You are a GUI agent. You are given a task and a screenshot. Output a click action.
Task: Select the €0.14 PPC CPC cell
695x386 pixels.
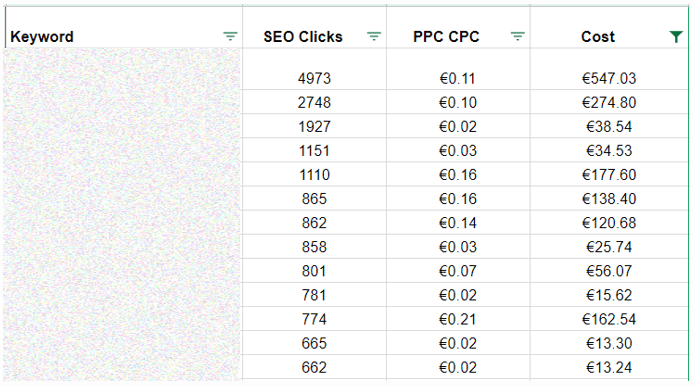[458, 222]
